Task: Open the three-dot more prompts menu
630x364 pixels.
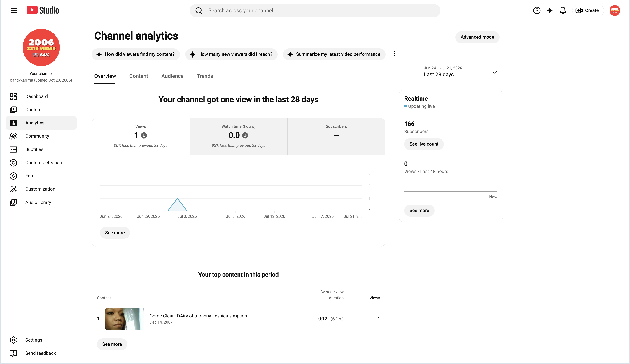Action: click(395, 54)
